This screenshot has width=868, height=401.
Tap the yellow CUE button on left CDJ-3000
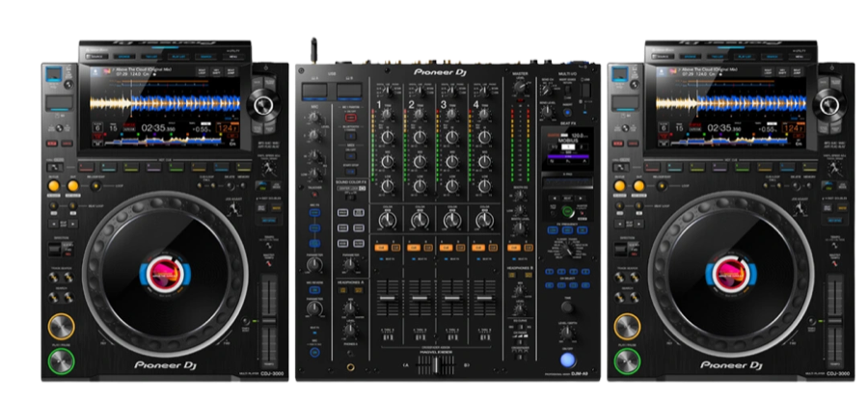(x=61, y=327)
